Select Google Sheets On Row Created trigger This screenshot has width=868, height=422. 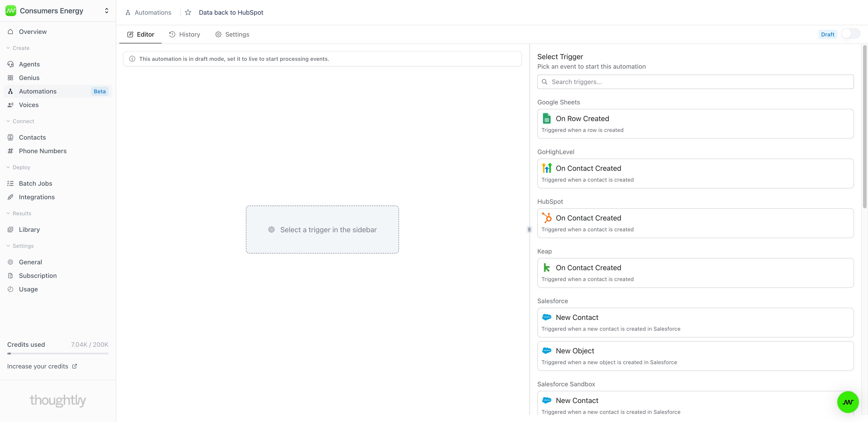(695, 124)
